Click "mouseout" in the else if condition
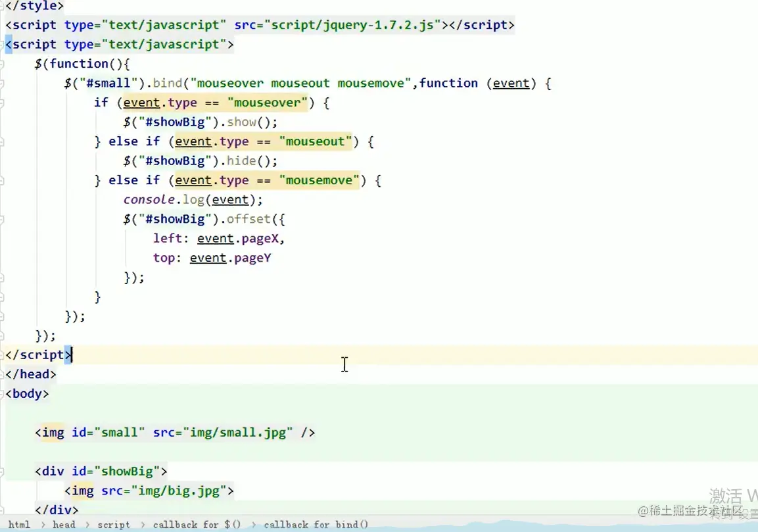Image resolution: width=758 pixels, height=532 pixels. pos(315,141)
